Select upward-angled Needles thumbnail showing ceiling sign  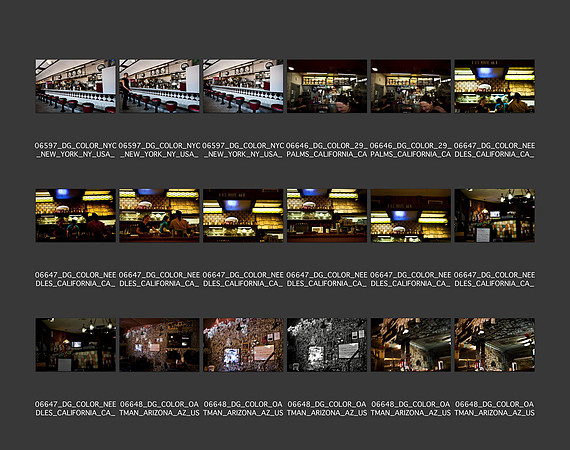tap(411, 216)
